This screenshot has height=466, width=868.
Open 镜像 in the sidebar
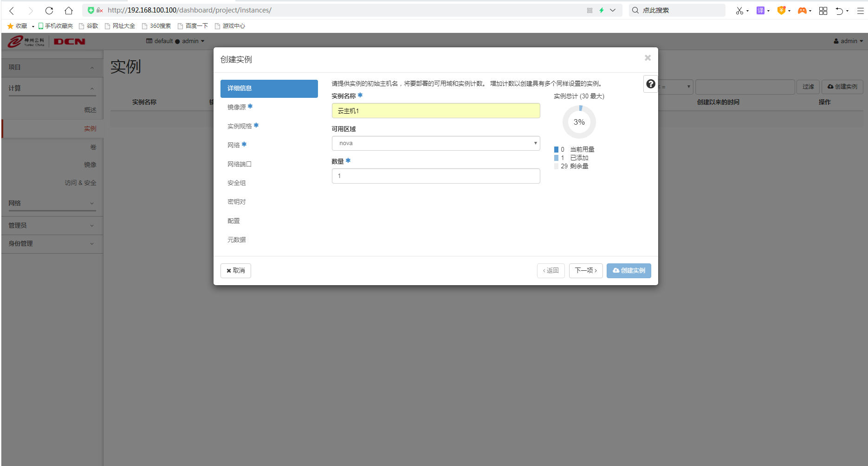click(x=90, y=165)
